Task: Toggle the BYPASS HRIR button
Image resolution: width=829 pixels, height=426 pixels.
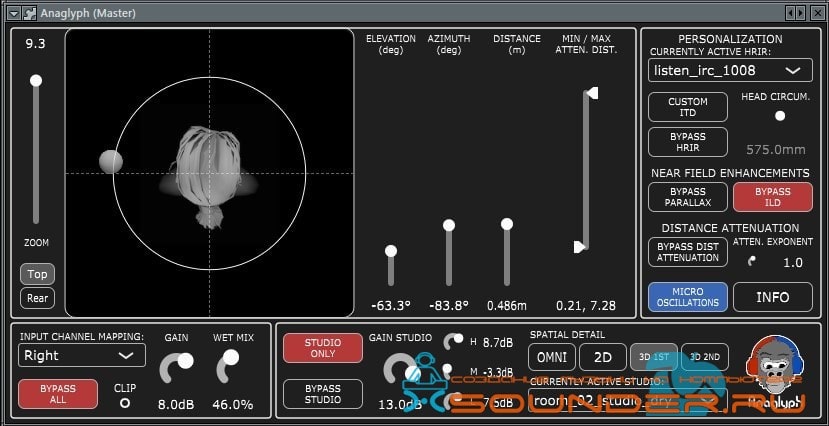Action: (688, 142)
